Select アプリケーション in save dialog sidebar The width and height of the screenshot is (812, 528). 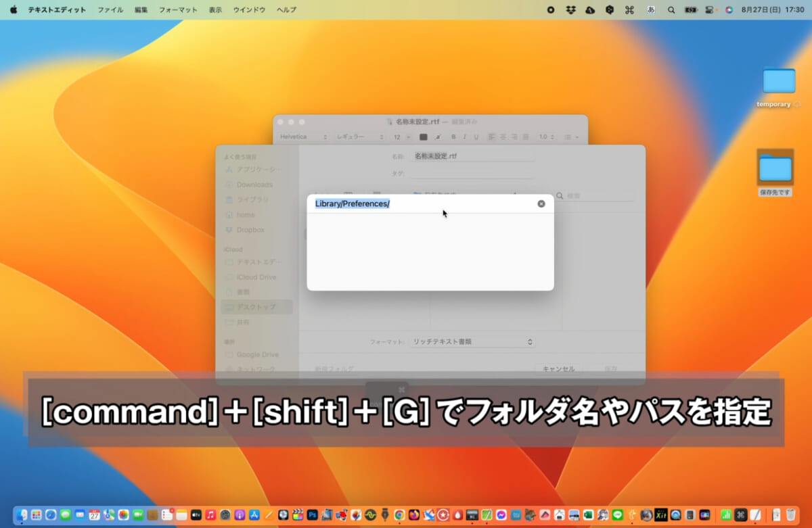(x=257, y=169)
